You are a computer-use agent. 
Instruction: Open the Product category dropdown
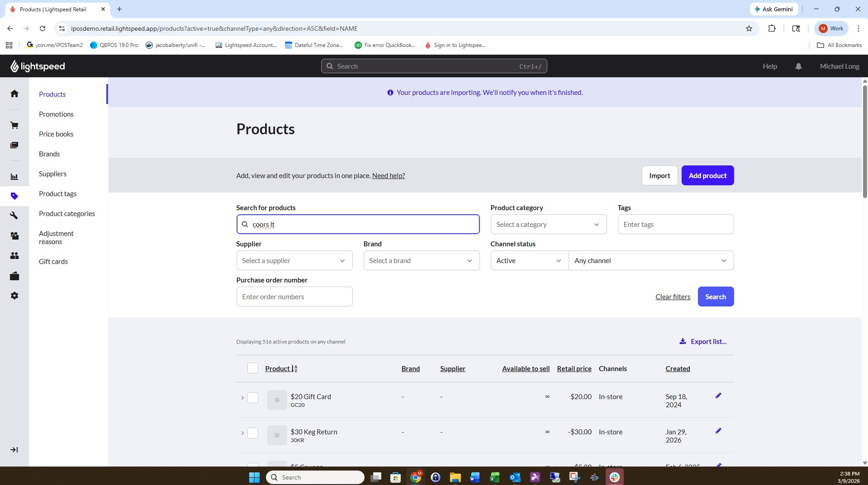[548, 224]
